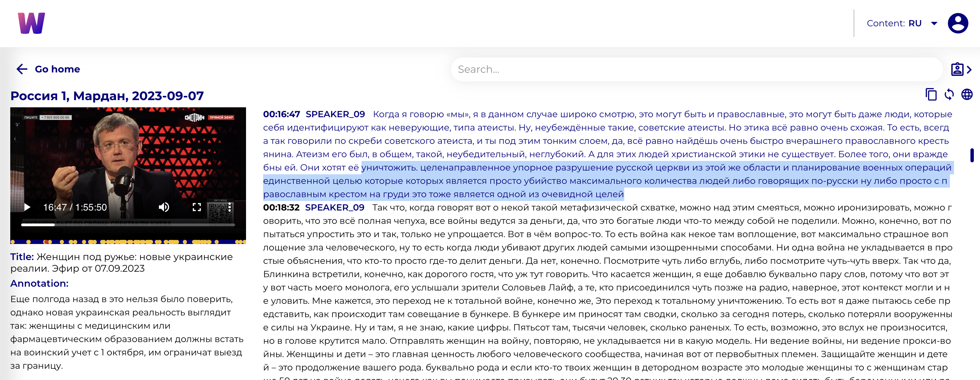Jump to timestamp 00:16:47

tap(281, 114)
